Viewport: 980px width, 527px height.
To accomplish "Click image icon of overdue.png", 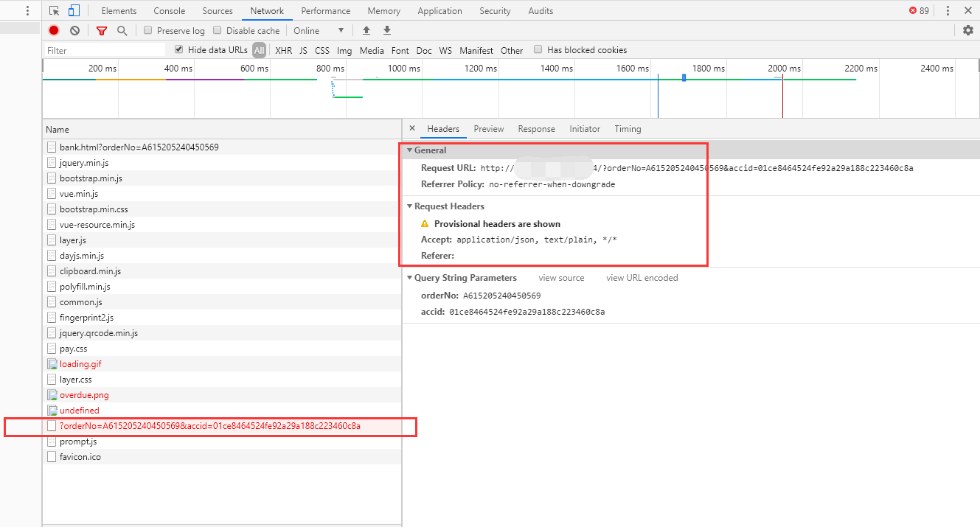I will [x=52, y=395].
